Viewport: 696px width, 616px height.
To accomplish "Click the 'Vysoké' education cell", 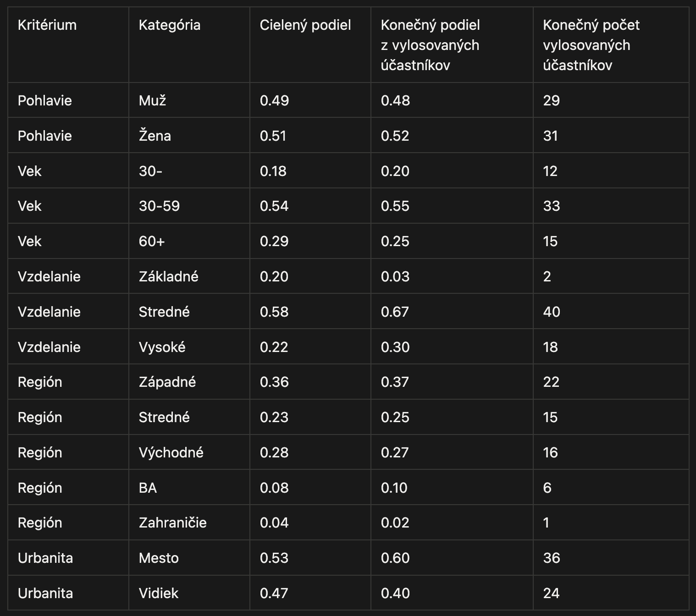I will pyautogui.click(x=162, y=347).
